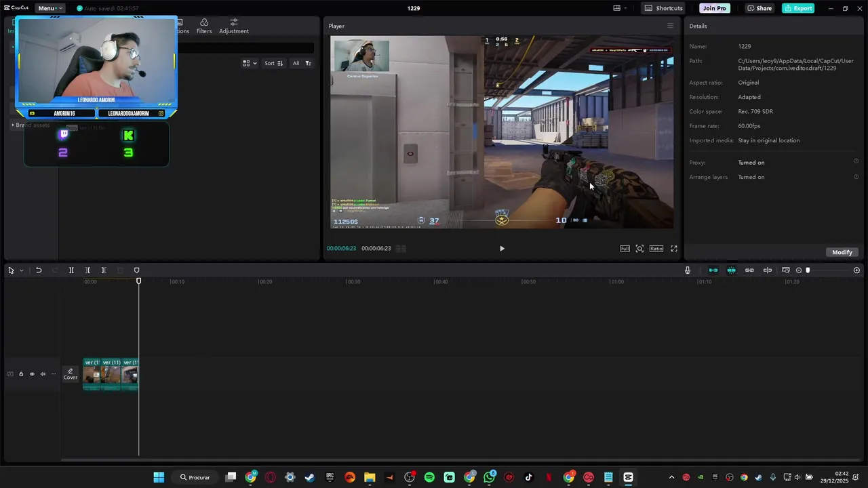Image resolution: width=868 pixels, height=488 pixels.
Task: Open the Filters tab
Action: [204, 26]
